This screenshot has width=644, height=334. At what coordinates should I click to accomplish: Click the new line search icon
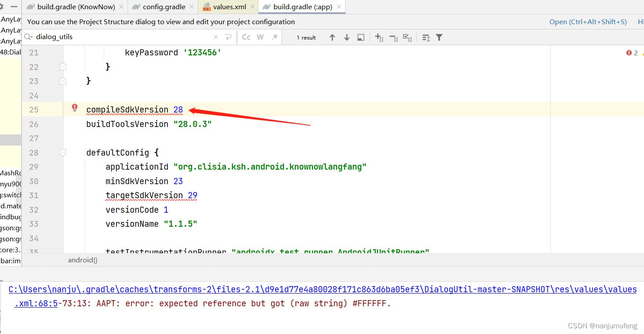pos(228,37)
